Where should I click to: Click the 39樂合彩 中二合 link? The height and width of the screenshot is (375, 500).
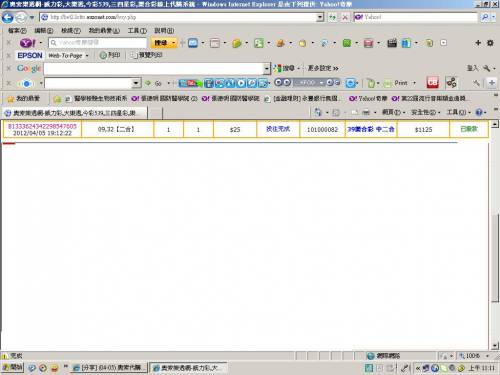371,129
